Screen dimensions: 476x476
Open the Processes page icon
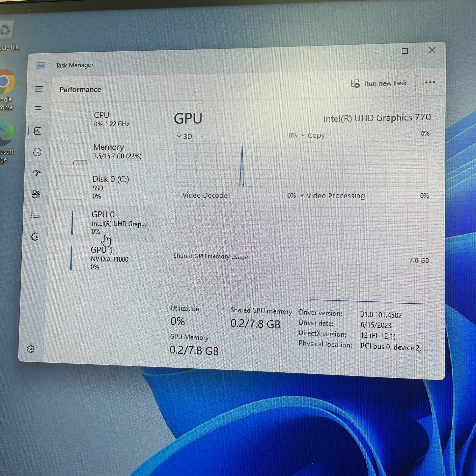[38, 110]
